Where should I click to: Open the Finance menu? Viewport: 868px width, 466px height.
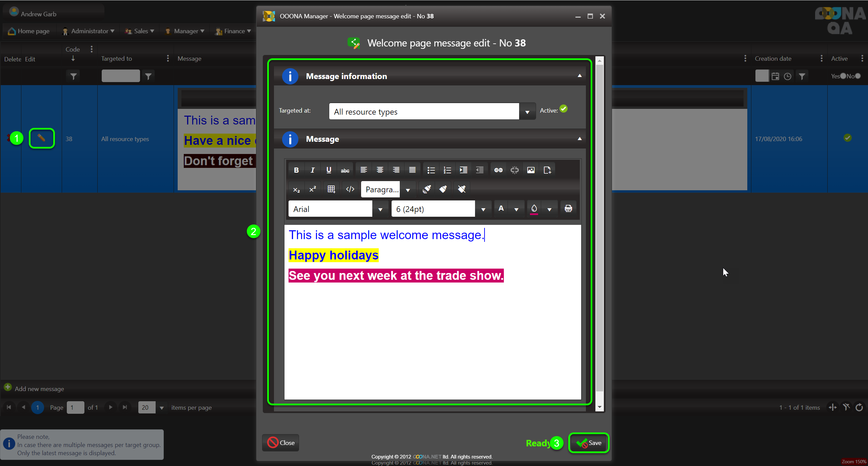point(234,31)
